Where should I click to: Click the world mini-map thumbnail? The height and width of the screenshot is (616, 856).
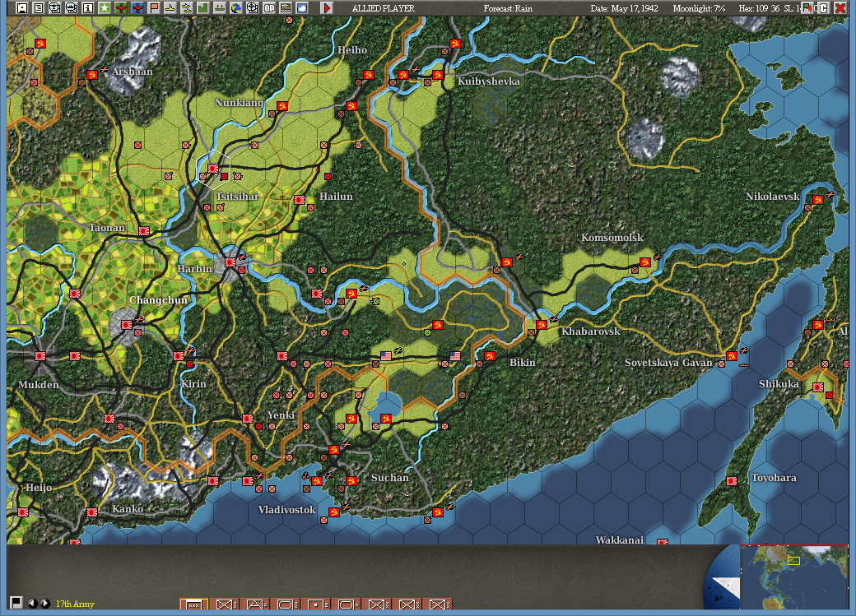pyautogui.click(x=793, y=577)
